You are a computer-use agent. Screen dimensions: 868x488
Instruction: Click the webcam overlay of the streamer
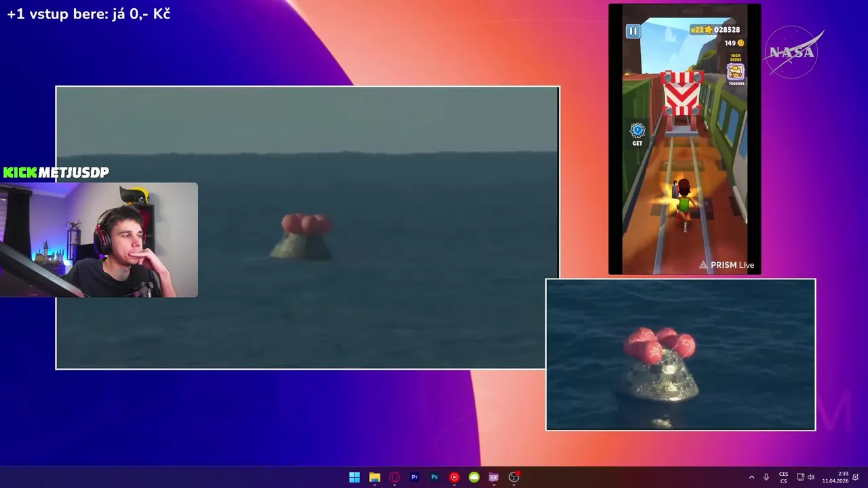99,240
